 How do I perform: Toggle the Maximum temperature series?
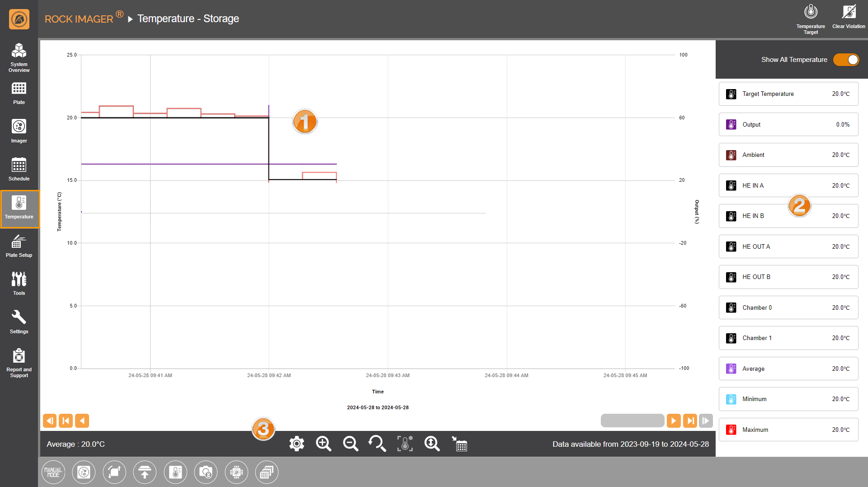788,430
